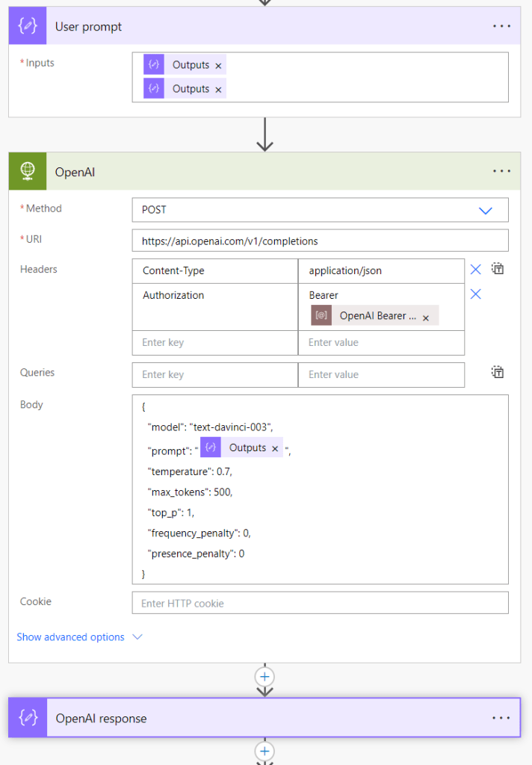This screenshot has width=532, height=765.
Task: Remove the first Outputs token in Inputs
Action: click(218, 66)
